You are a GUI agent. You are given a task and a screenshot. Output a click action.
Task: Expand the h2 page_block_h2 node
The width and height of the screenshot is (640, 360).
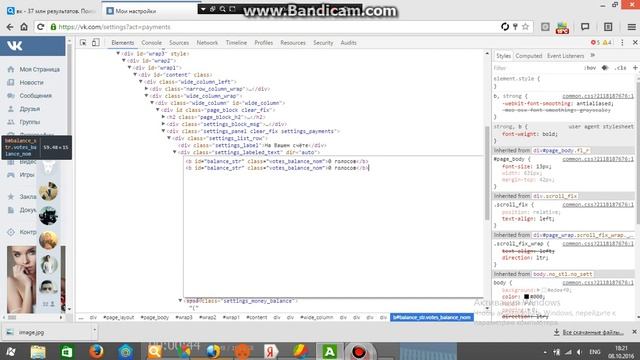point(163,117)
